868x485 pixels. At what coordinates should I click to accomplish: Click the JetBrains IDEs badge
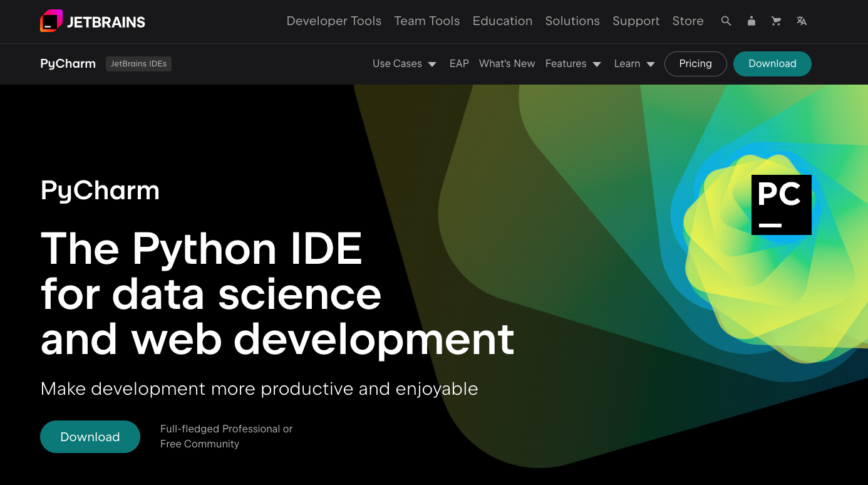coord(138,63)
